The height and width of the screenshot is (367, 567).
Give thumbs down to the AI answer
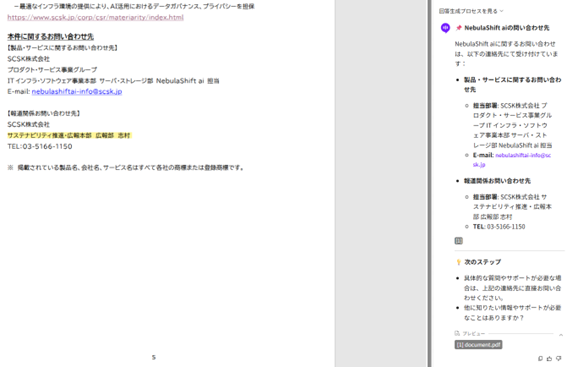pyautogui.click(x=559, y=358)
